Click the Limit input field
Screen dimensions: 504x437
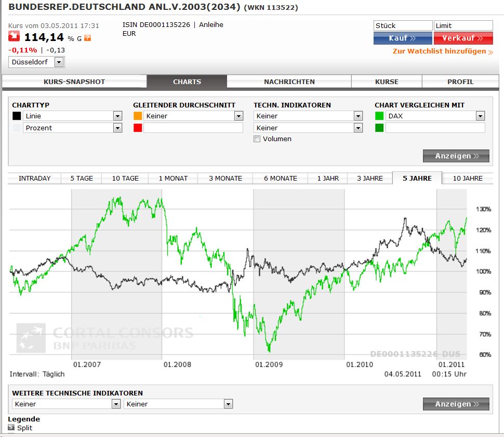click(x=463, y=25)
